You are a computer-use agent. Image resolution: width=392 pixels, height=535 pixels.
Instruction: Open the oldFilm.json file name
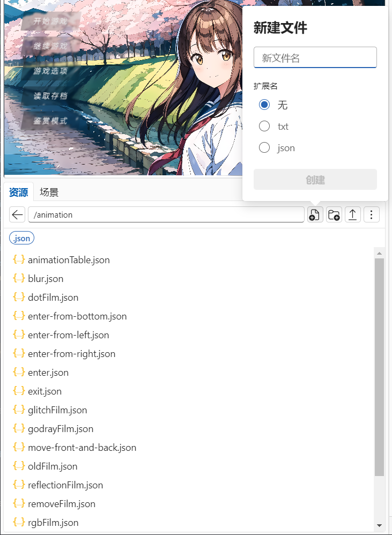pyautogui.click(x=53, y=466)
